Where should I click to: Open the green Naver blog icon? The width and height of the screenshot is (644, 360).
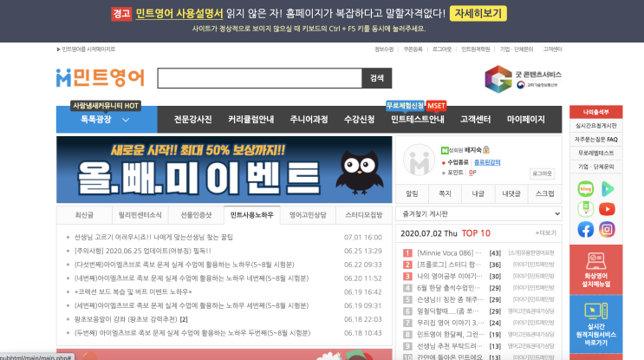tap(586, 189)
